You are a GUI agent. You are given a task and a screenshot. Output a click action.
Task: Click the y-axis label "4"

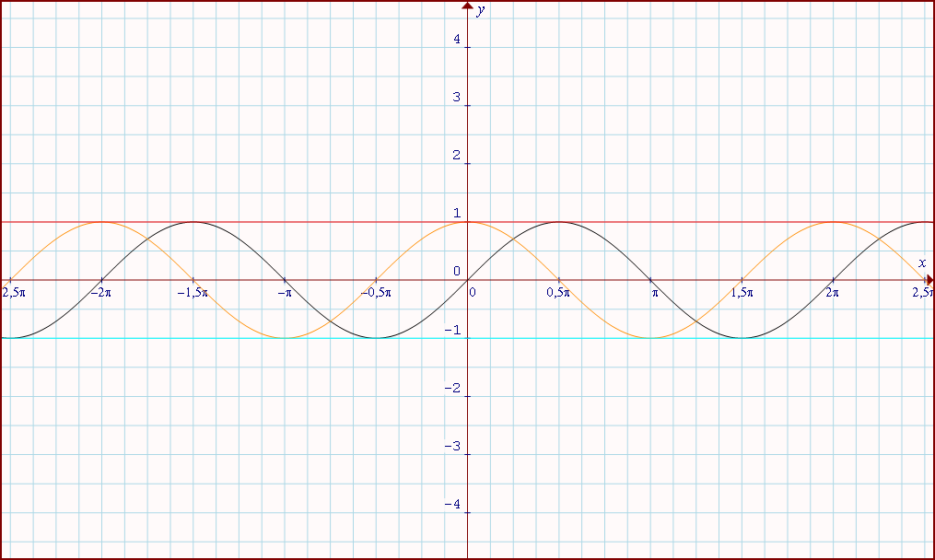455,39
